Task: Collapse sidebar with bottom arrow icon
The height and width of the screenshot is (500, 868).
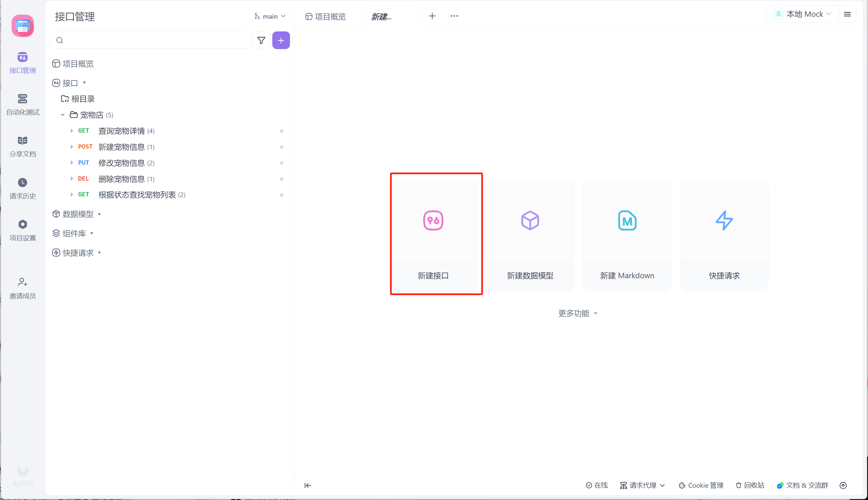Action: coord(308,485)
